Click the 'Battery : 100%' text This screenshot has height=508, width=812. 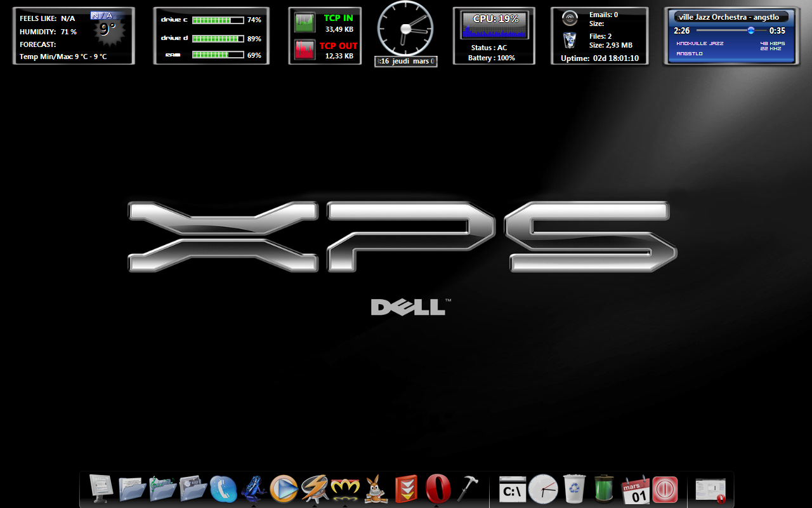pyautogui.click(x=492, y=58)
